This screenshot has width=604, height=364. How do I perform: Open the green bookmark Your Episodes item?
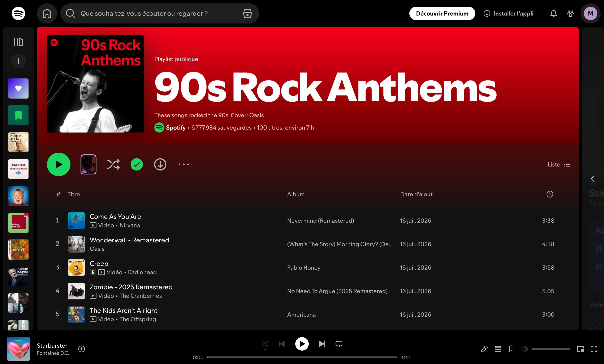pos(18,116)
